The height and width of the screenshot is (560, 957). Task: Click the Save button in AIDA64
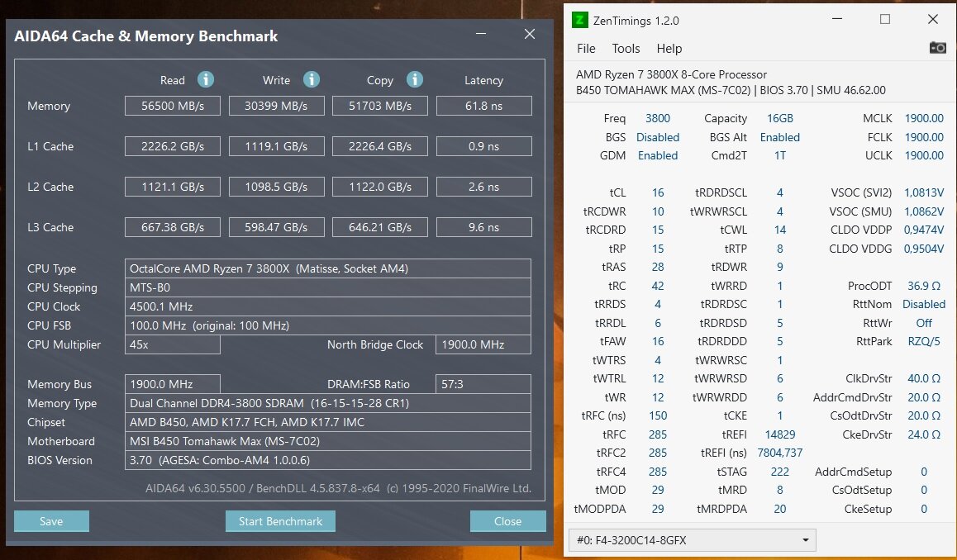click(51, 521)
